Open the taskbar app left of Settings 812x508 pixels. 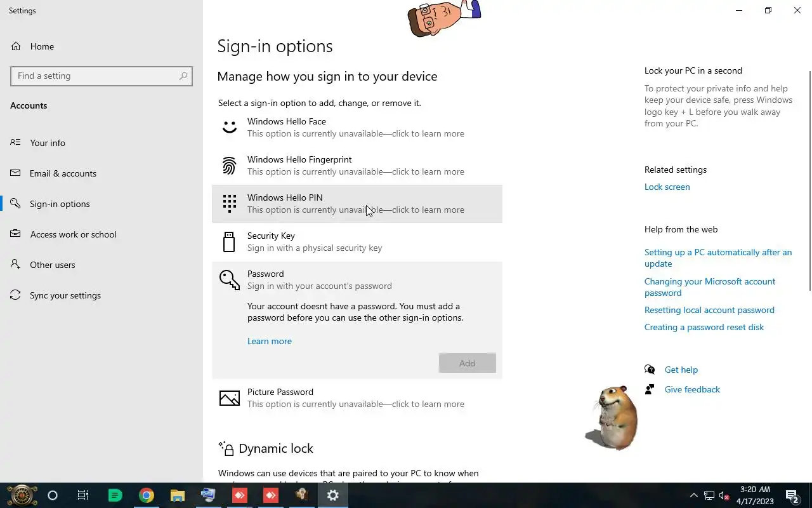coord(301,495)
